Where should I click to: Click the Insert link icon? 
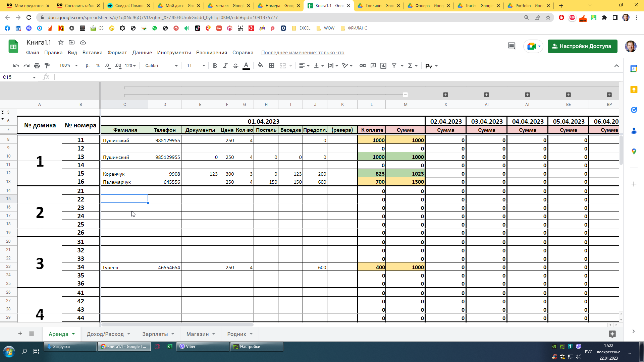click(363, 66)
